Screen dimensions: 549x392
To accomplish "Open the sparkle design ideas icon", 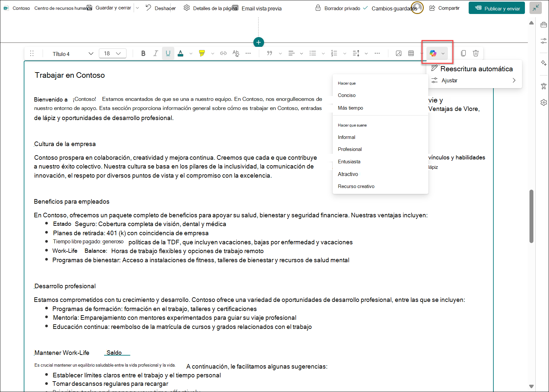I will (x=543, y=63).
